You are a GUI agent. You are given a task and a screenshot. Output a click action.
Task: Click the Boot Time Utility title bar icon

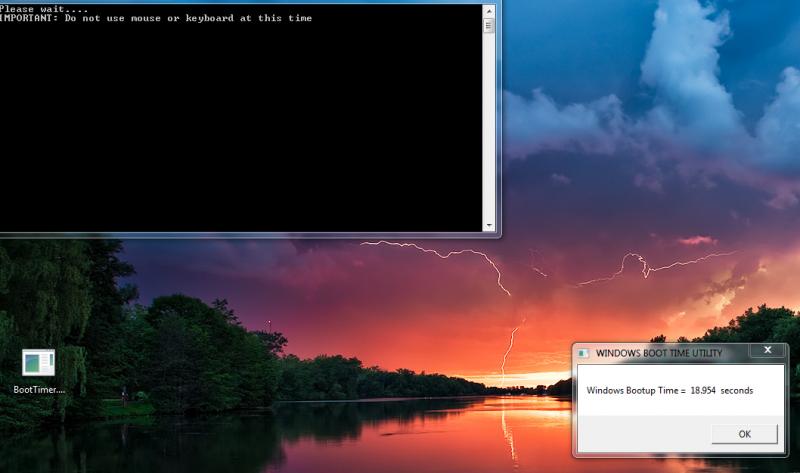tap(584, 353)
